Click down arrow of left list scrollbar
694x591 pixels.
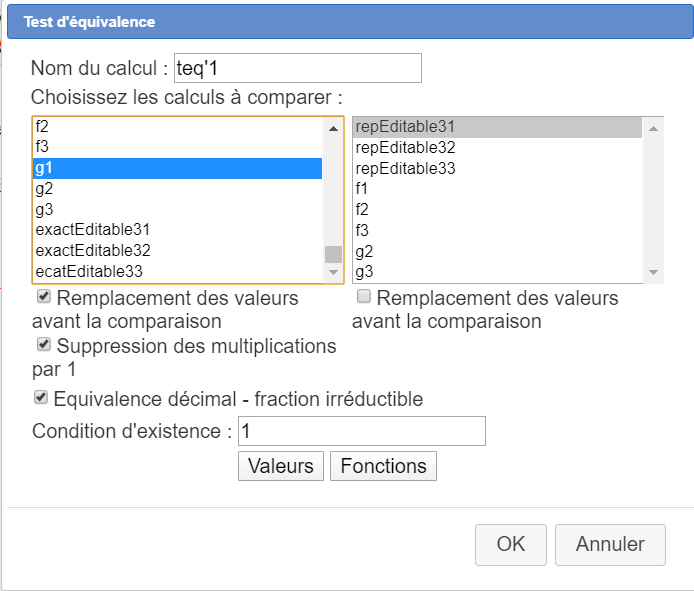tap(334, 272)
